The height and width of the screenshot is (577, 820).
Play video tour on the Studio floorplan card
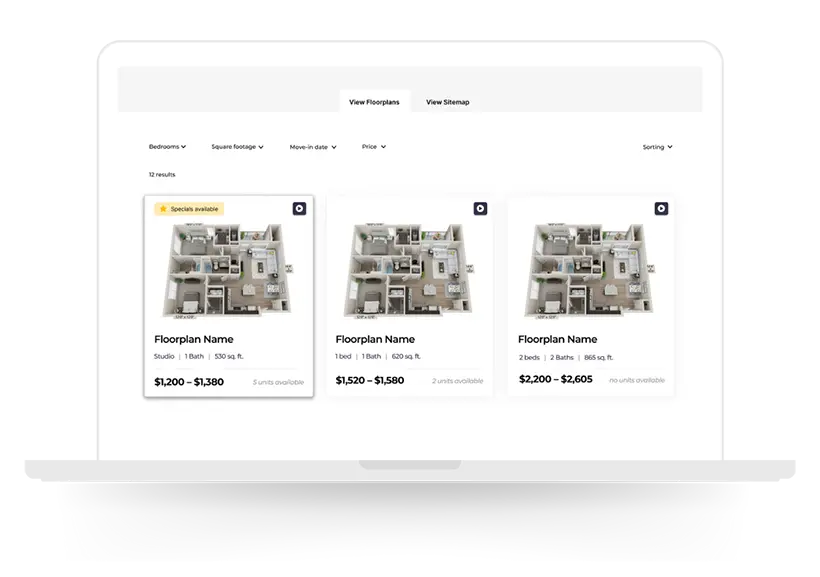click(x=299, y=209)
